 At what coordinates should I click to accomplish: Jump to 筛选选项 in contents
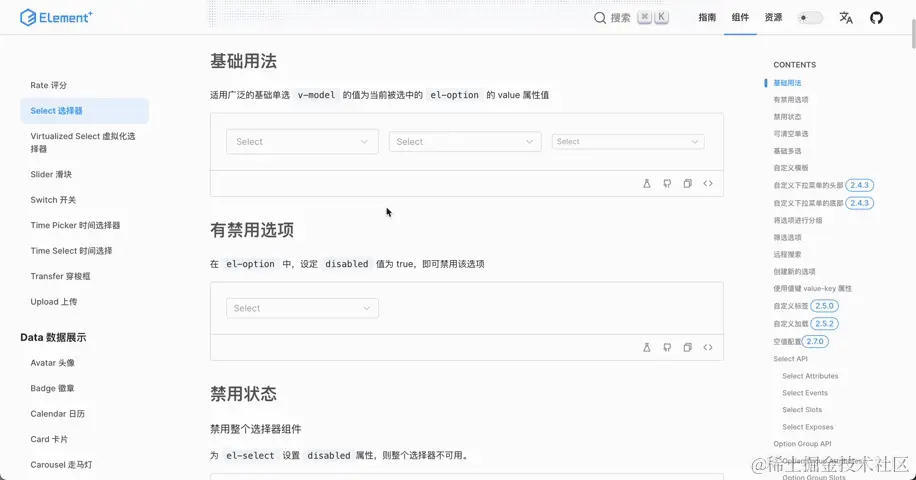point(787,238)
